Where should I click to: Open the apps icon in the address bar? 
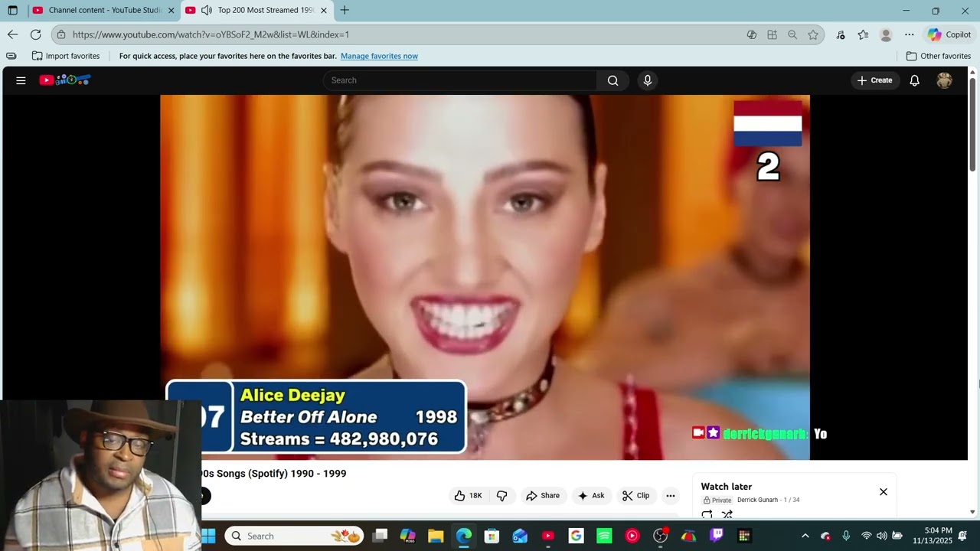click(772, 34)
